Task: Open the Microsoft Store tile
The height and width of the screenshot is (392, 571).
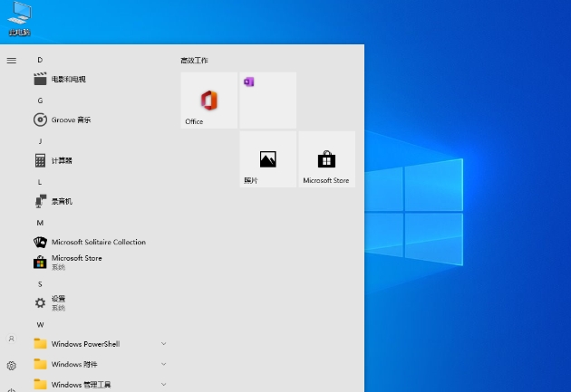Action: (326, 159)
